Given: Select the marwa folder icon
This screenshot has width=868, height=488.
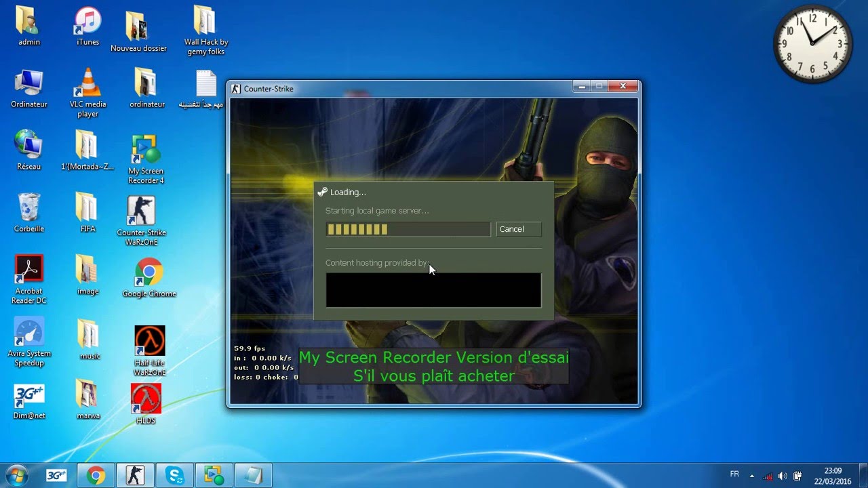Looking at the screenshot, I should pyautogui.click(x=87, y=400).
